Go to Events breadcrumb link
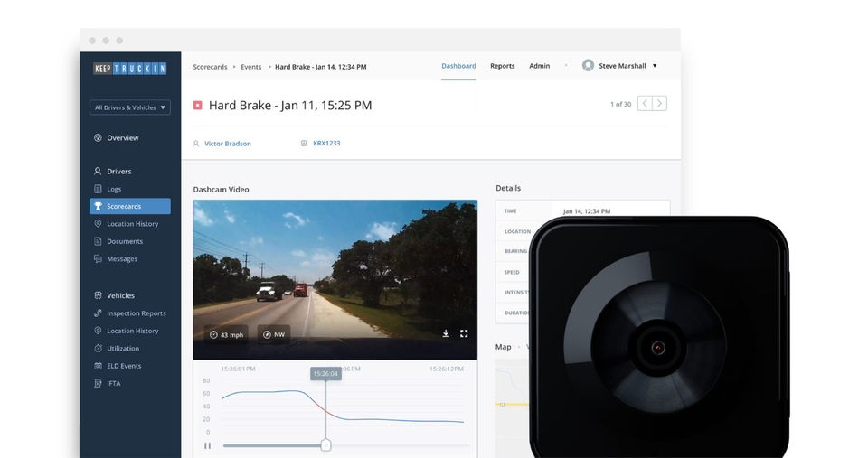The width and height of the screenshot is (868, 458). 250,67
